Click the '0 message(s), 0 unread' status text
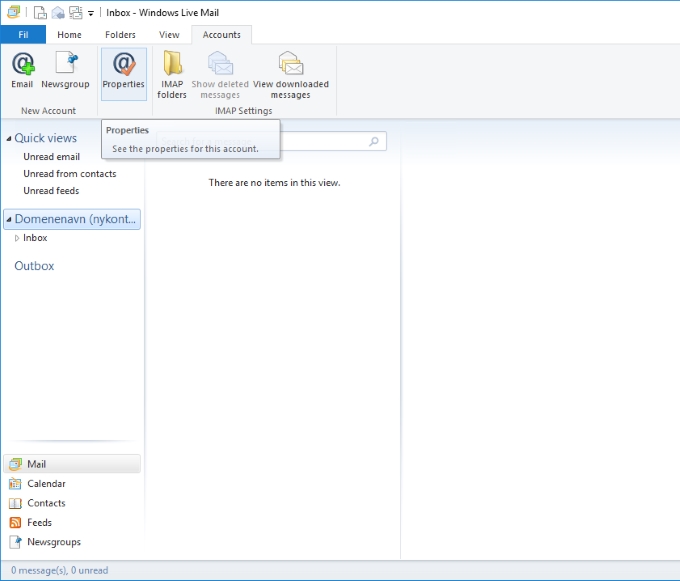The image size is (680, 581). click(x=59, y=570)
